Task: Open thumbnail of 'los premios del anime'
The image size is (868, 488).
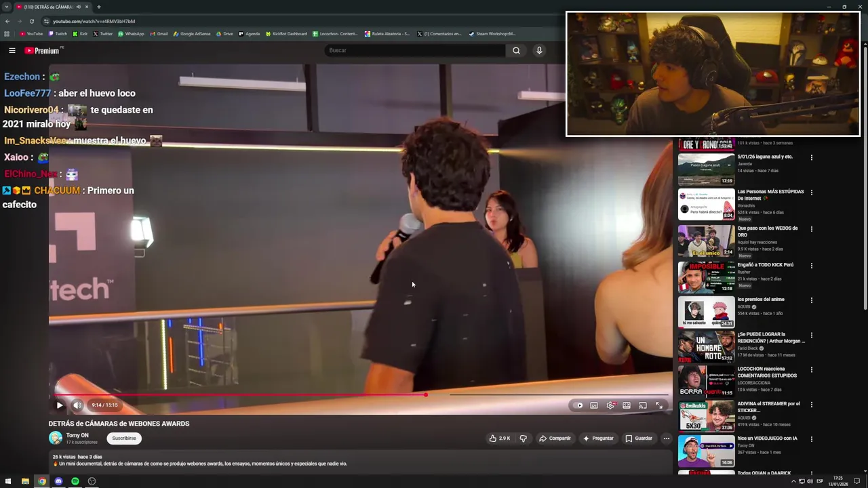Action: (706, 312)
